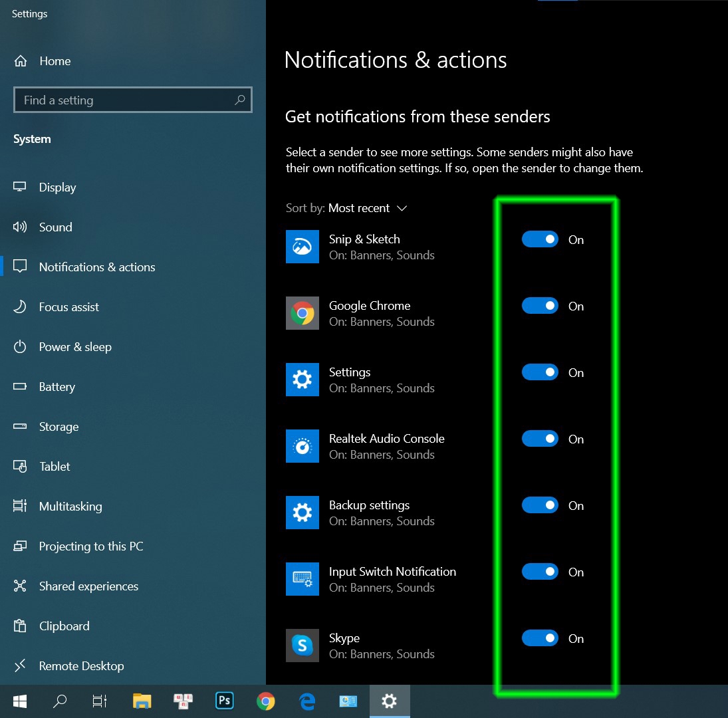The width and height of the screenshot is (728, 718).
Task: Click the Projecting to this PC icon
Action: coord(19,546)
